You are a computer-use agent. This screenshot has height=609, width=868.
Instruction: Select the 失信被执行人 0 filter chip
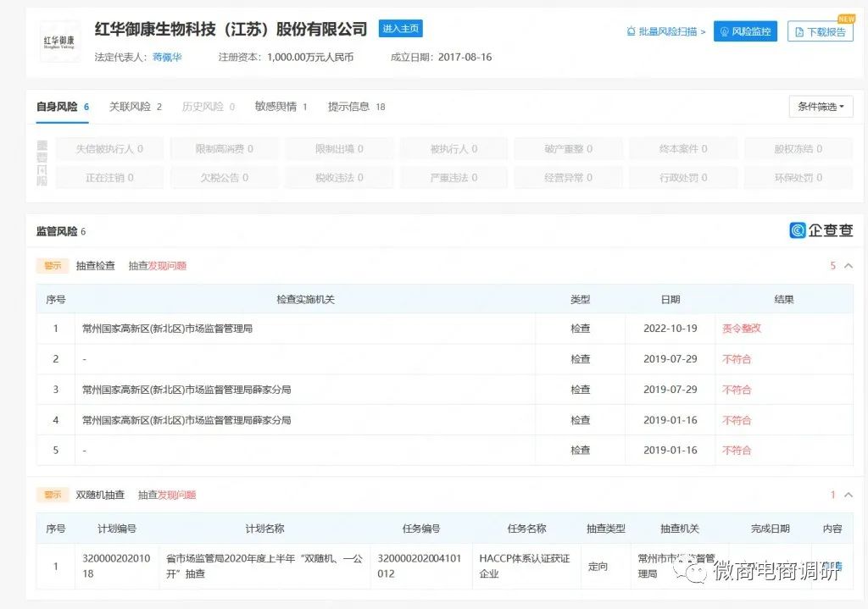point(109,149)
